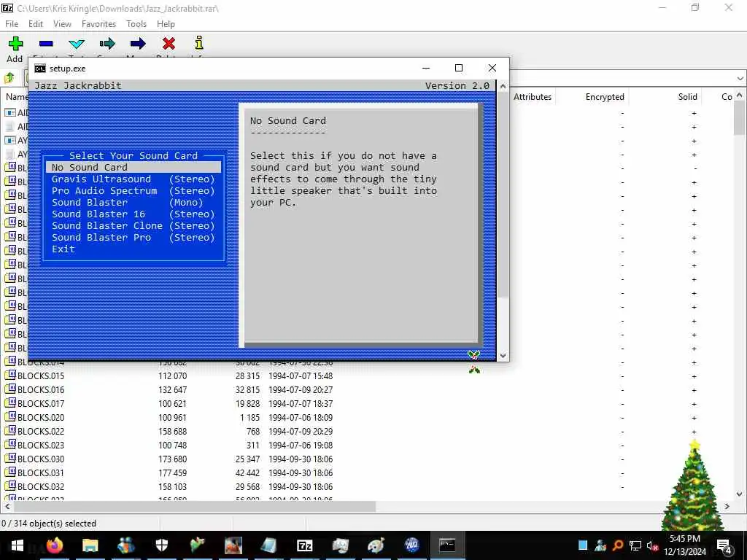Select Gravis Ultrasound (Stereo) sound card

coord(133,179)
